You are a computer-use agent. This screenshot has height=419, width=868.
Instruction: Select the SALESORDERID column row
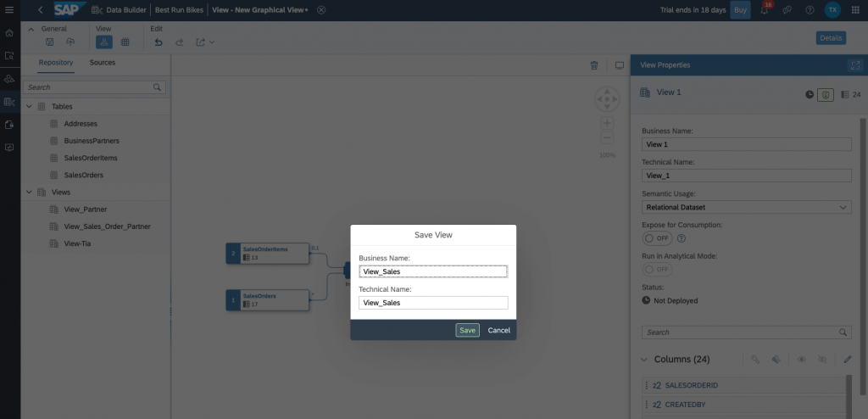[743, 385]
